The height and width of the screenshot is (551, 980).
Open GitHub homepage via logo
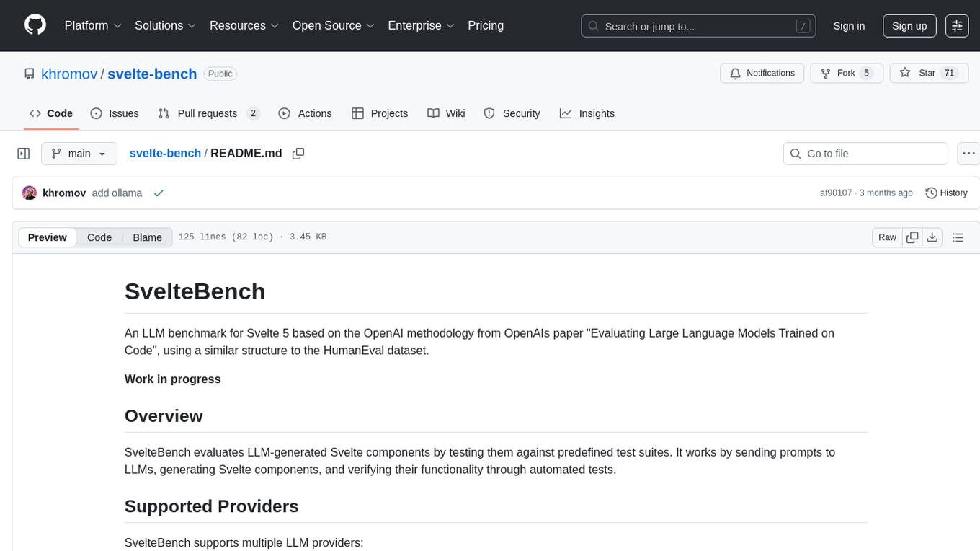(x=35, y=25)
